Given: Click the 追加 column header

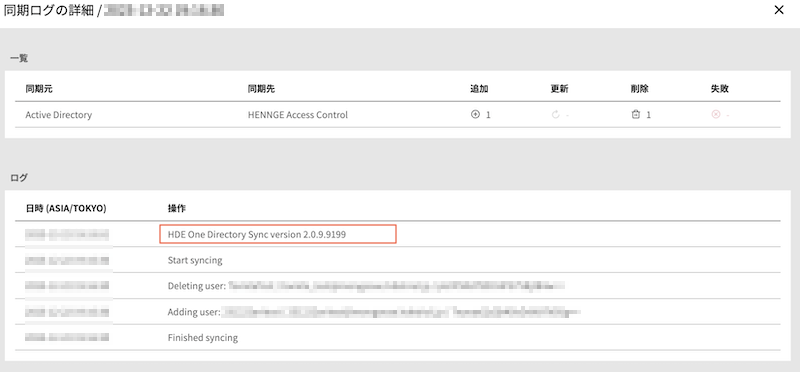Looking at the screenshot, I should (480, 89).
